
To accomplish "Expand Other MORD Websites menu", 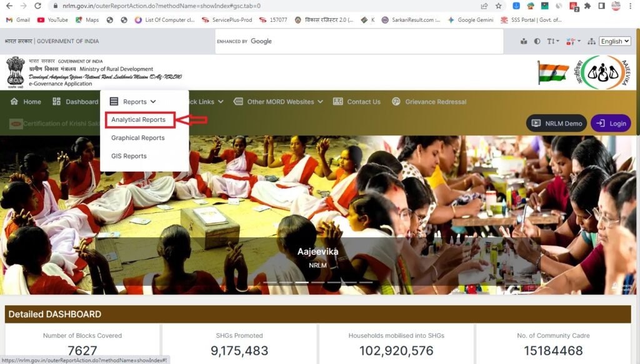I will click(x=279, y=102).
